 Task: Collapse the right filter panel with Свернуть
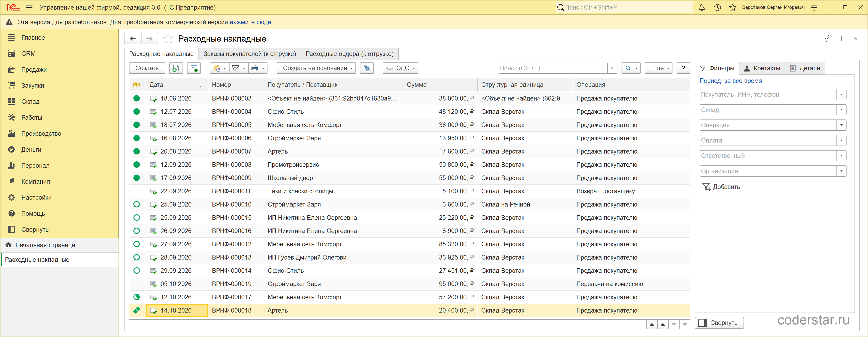tap(719, 323)
